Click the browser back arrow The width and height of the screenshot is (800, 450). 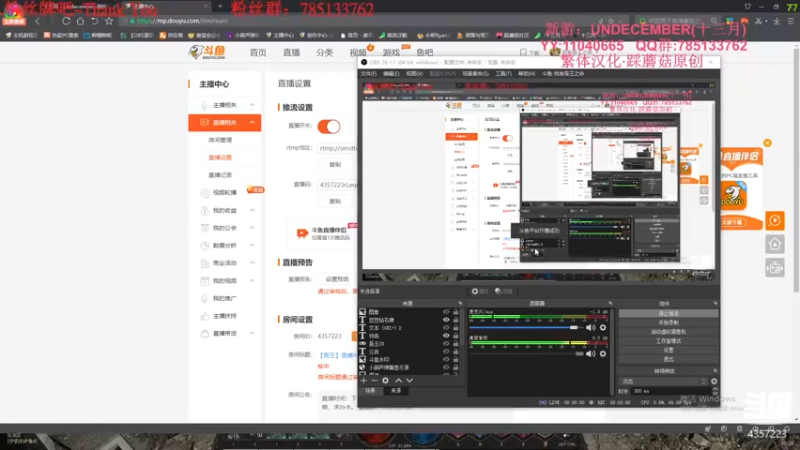point(37,21)
